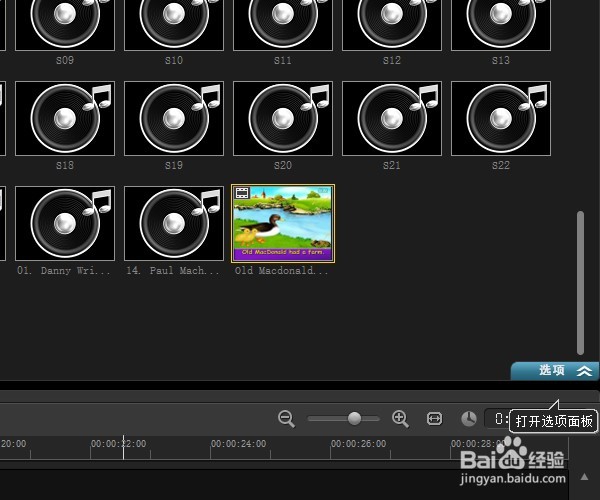Image resolution: width=600 pixels, height=500 pixels.
Task: Fit project in timeline window icon
Action: click(x=434, y=419)
